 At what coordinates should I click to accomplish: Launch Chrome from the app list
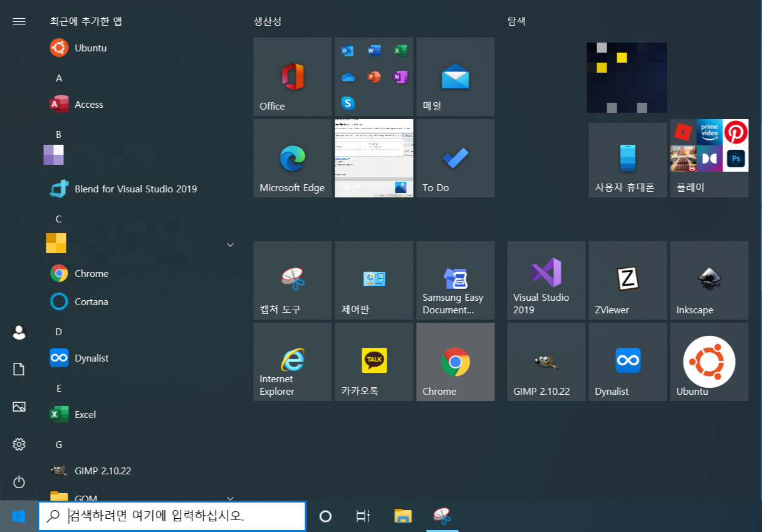[x=141, y=273]
